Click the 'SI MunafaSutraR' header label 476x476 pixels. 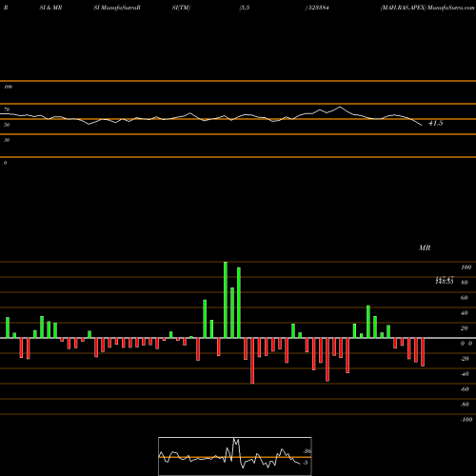117,8
